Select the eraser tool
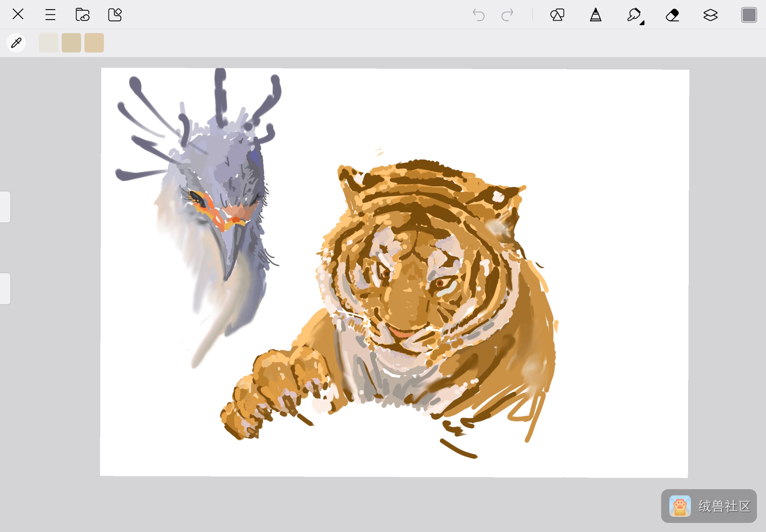 click(x=672, y=15)
